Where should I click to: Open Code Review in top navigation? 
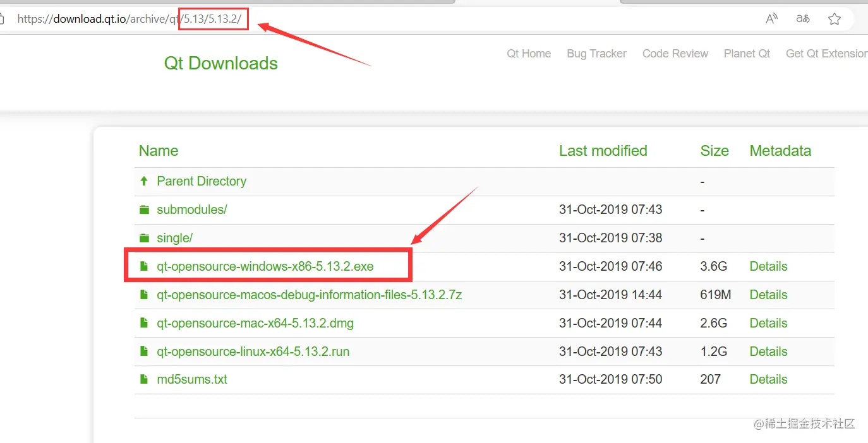coord(675,54)
